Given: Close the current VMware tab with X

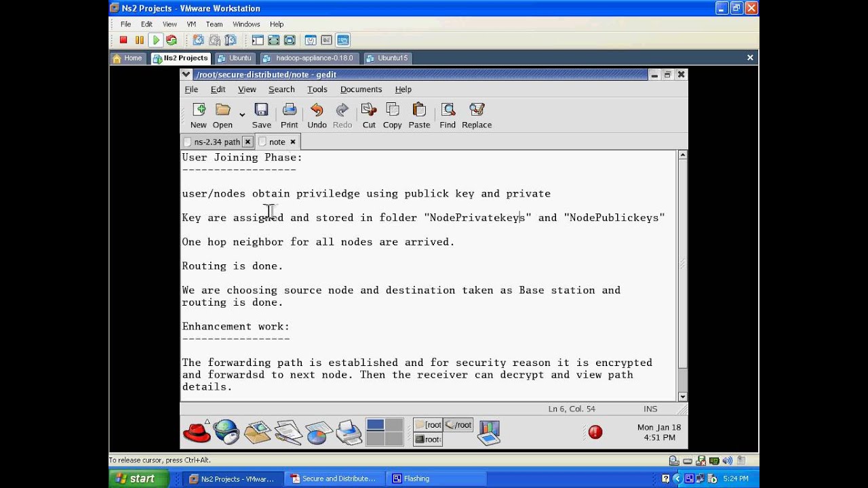Looking at the screenshot, I should coord(750,58).
